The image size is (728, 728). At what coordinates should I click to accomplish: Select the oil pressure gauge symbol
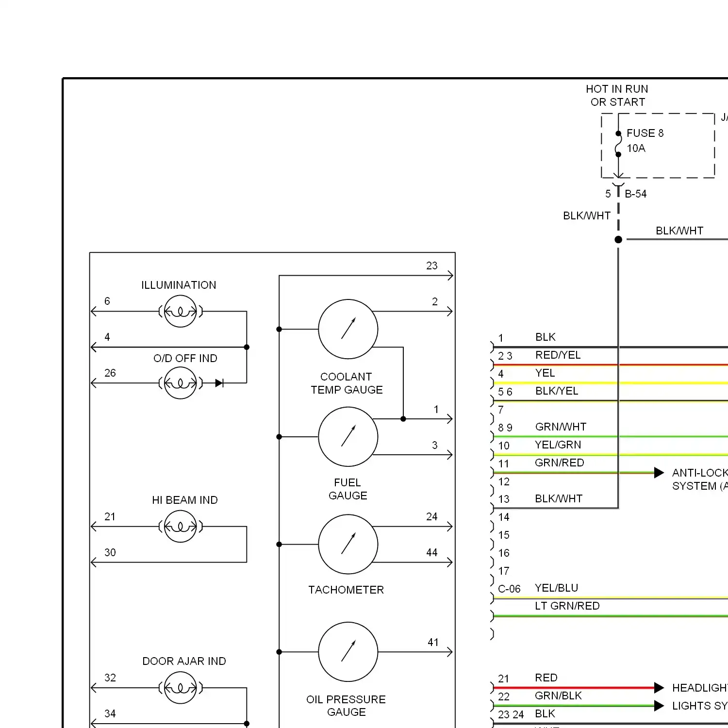348,652
